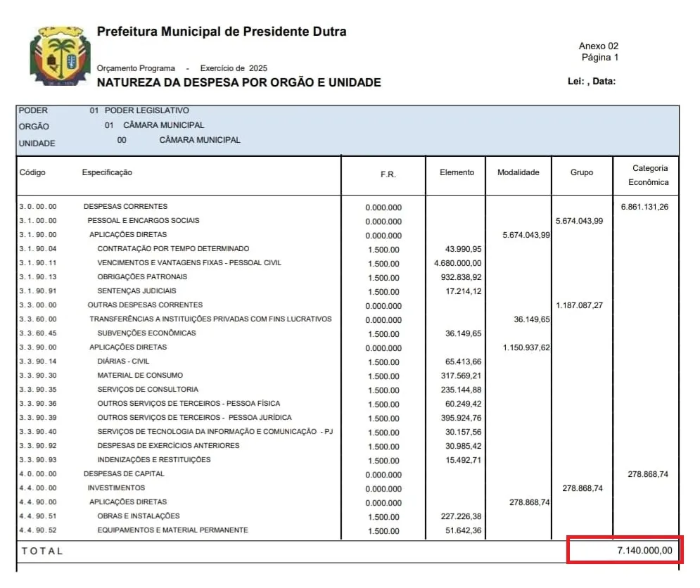Viewport: 700px width, 588px height.
Task: Click the SERVIÇOS DE CONSULTORIA row
Action: [148, 390]
